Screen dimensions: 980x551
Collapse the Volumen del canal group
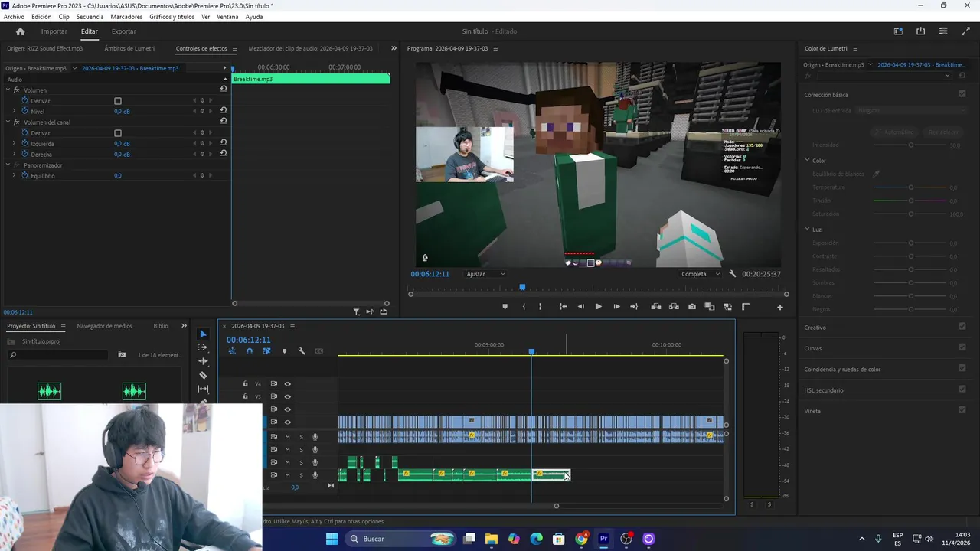[x=8, y=122]
